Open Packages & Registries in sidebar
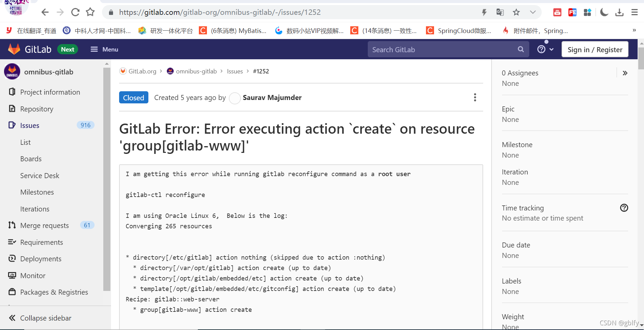 click(x=54, y=292)
